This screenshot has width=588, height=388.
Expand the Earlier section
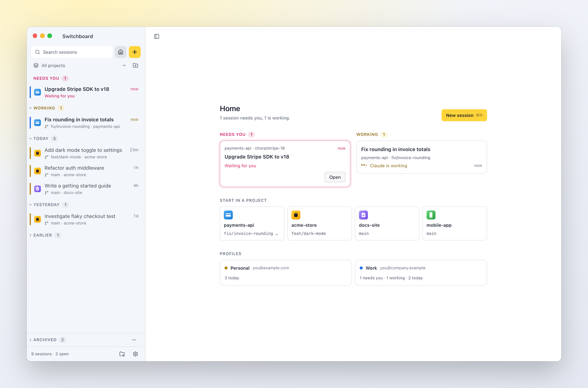(x=30, y=235)
